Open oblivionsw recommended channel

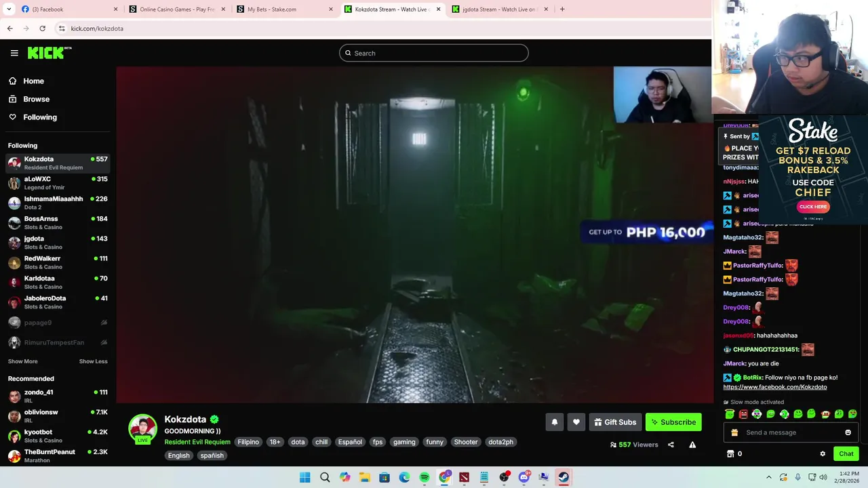click(x=58, y=415)
